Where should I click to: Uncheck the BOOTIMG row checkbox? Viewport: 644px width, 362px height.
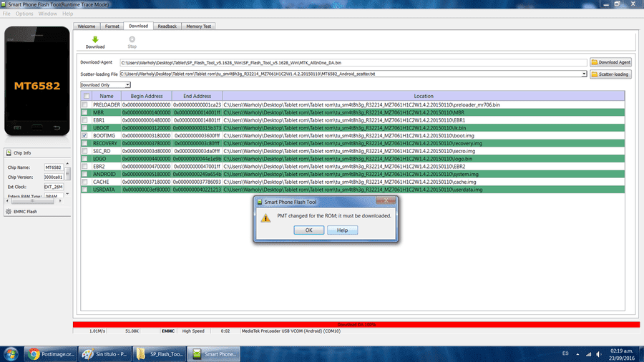click(x=84, y=135)
